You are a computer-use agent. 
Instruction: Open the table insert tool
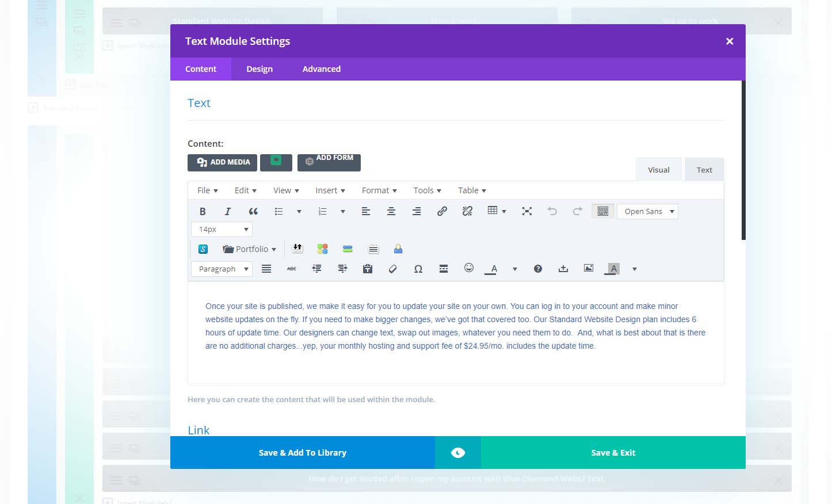(x=497, y=211)
